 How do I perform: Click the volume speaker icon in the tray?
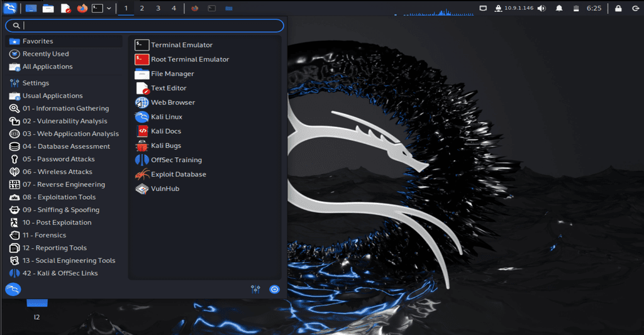[x=541, y=8]
